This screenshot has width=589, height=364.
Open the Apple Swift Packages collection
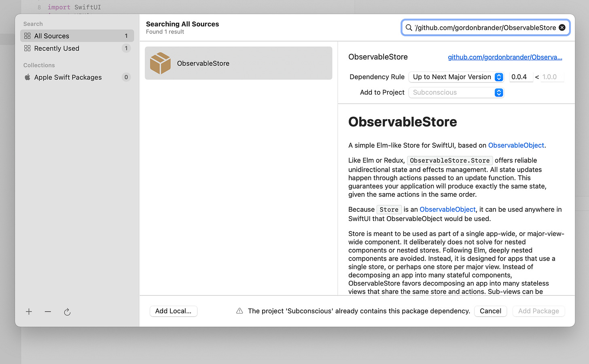pyautogui.click(x=77, y=77)
